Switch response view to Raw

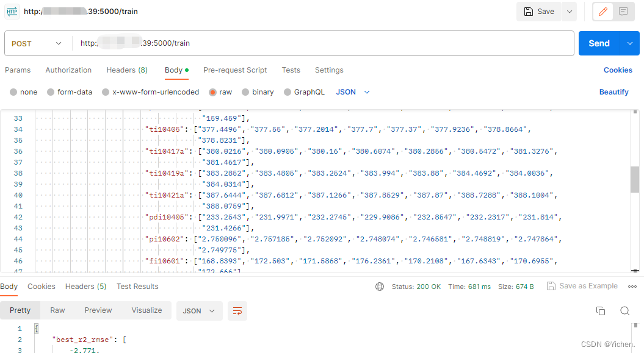(x=57, y=310)
